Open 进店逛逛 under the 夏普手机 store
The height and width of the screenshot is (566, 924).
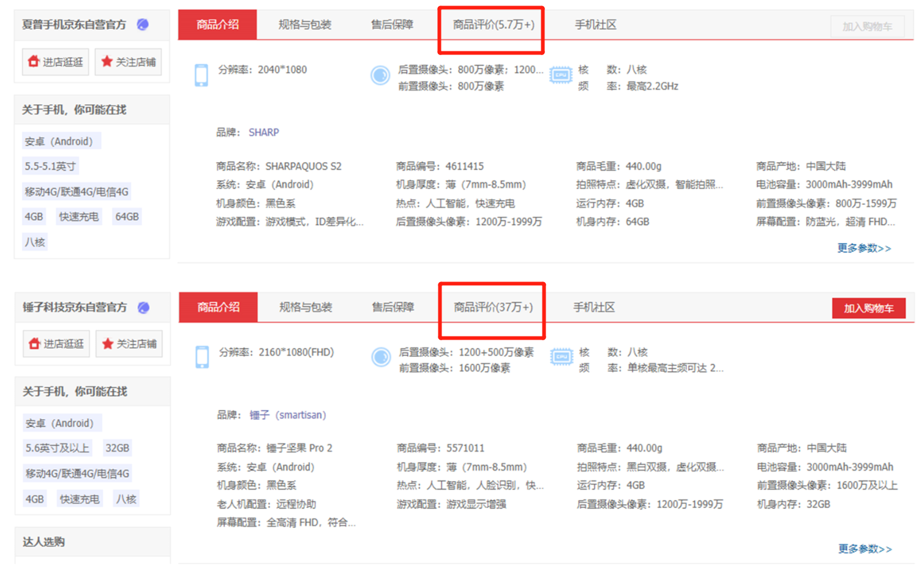(x=55, y=62)
